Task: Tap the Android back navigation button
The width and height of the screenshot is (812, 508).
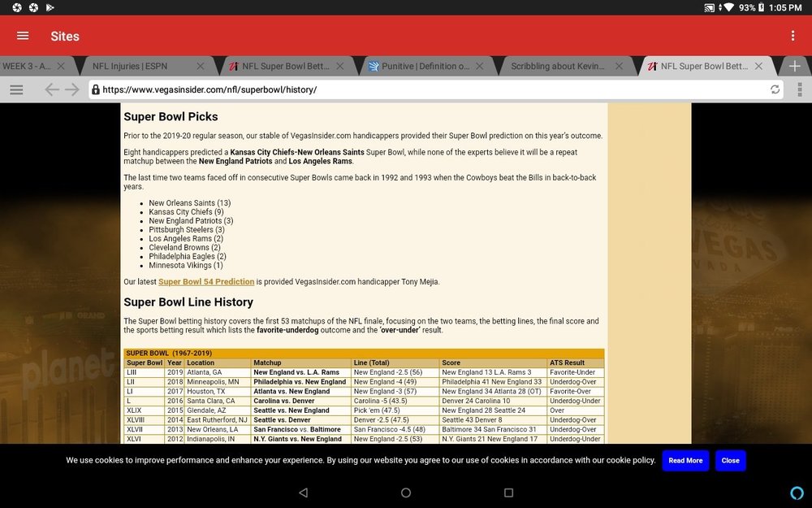Action: (304, 493)
